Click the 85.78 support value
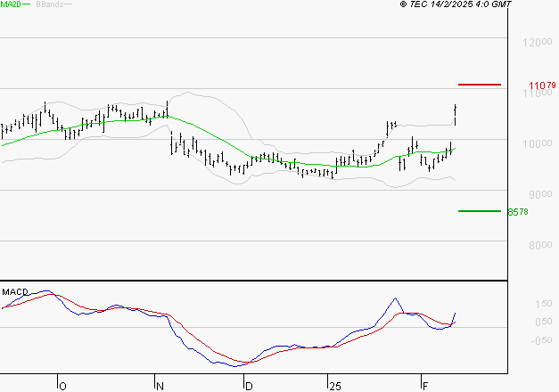The width and height of the screenshot is (559, 392). (x=518, y=212)
